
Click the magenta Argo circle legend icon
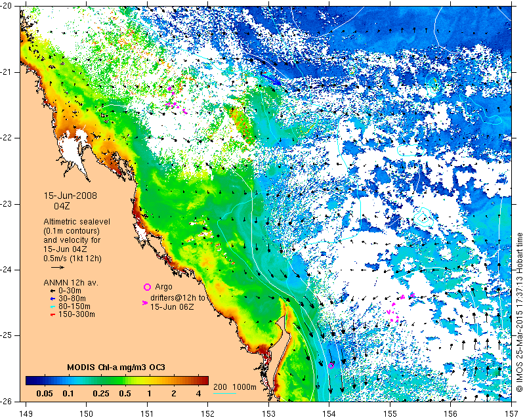(x=147, y=287)
